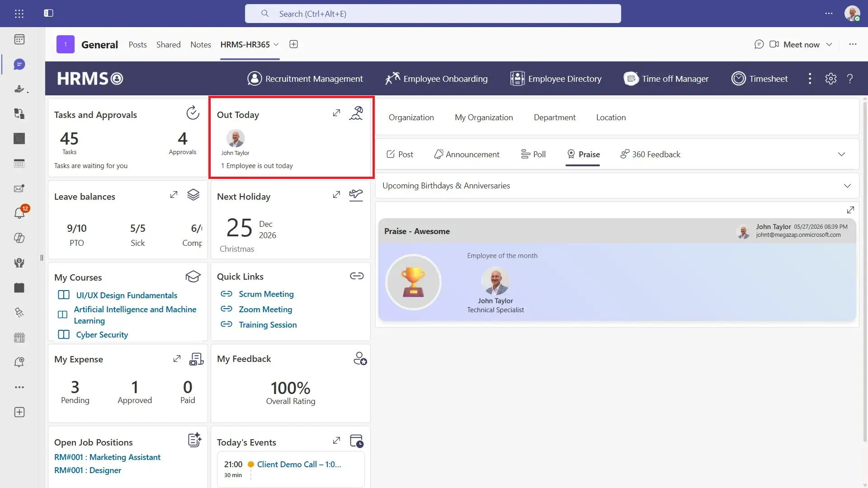Open Training Session quick link
Image resolution: width=868 pixels, height=488 pixels.
tap(268, 324)
